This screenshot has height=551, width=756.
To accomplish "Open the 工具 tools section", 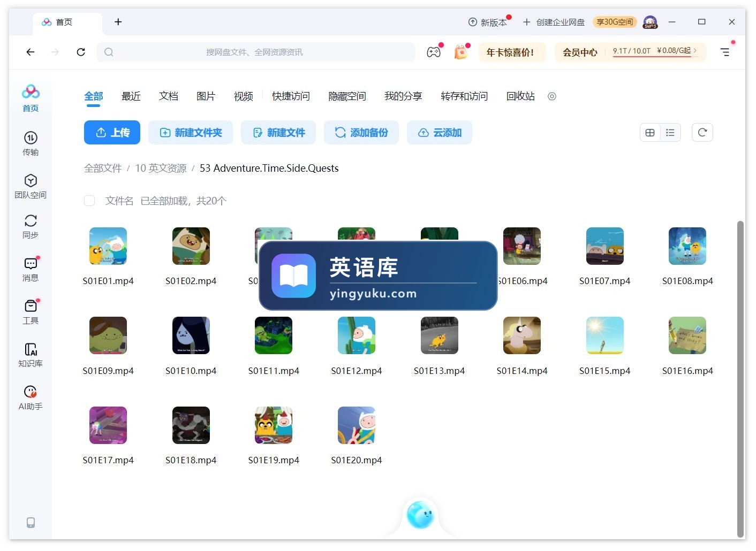I will 31,312.
